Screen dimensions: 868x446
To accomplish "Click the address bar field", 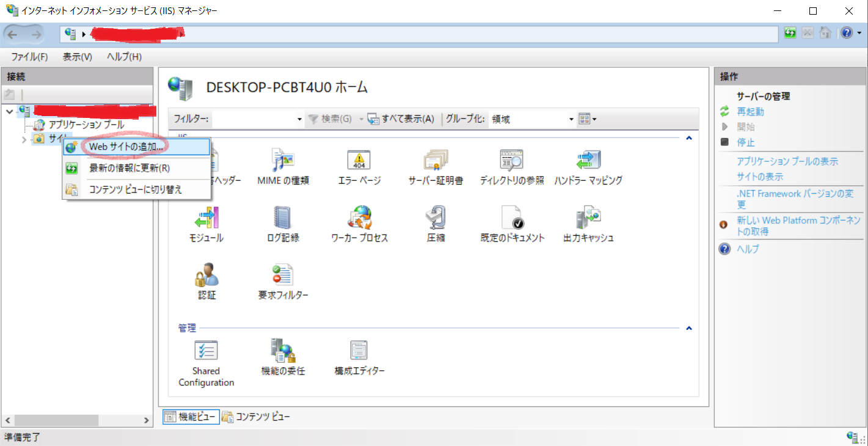I will [x=419, y=34].
